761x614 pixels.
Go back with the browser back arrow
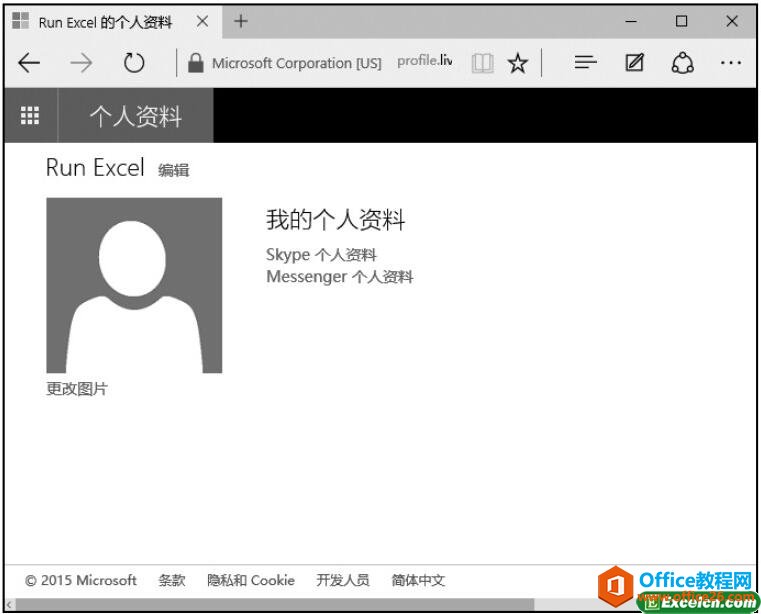click(29, 63)
